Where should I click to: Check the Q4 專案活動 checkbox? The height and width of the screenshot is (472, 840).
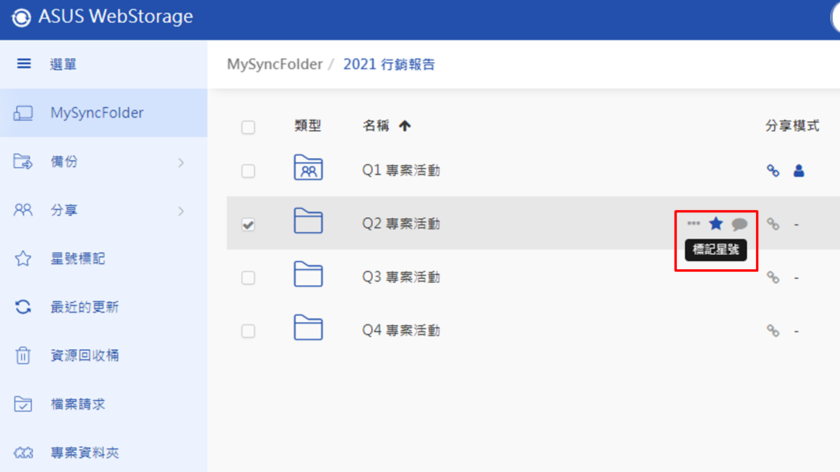click(248, 331)
